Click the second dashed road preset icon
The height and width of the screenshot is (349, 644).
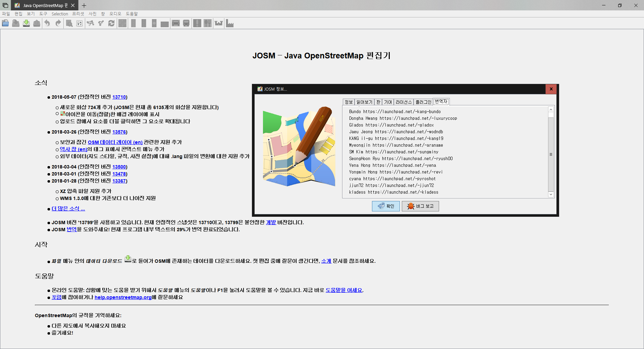point(144,23)
